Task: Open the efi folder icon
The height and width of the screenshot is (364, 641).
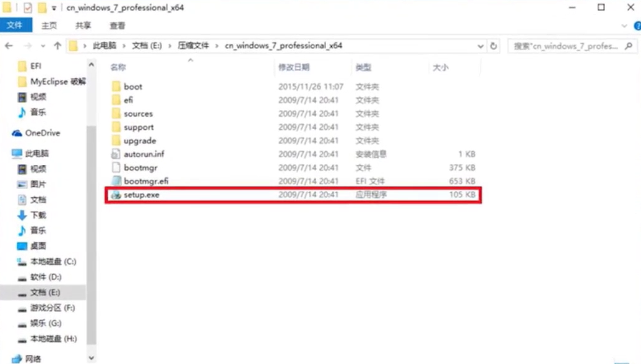Action: [116, 99]
